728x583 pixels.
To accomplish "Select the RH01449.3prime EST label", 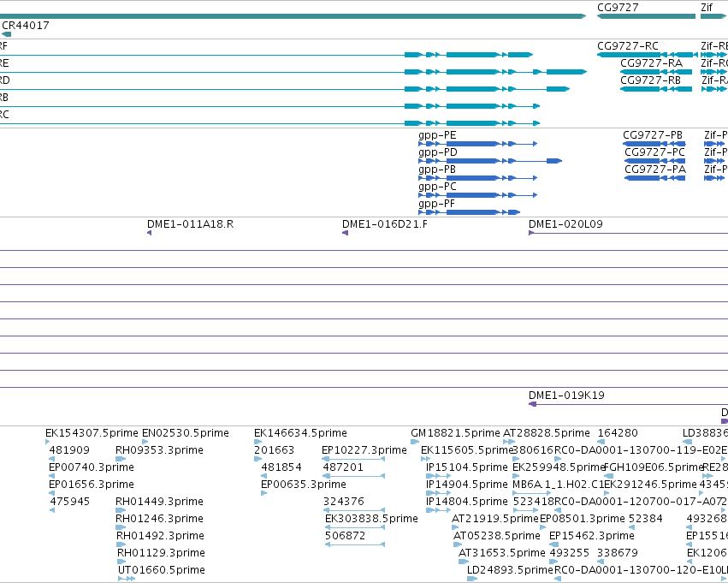I will pyautogui.click(x=159, y=503).
